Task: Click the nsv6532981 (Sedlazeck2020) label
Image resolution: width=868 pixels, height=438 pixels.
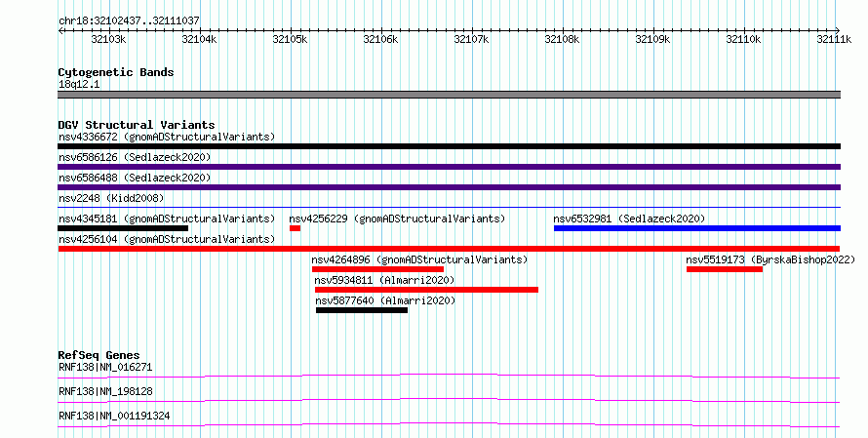Action: [x=629, y=219]
